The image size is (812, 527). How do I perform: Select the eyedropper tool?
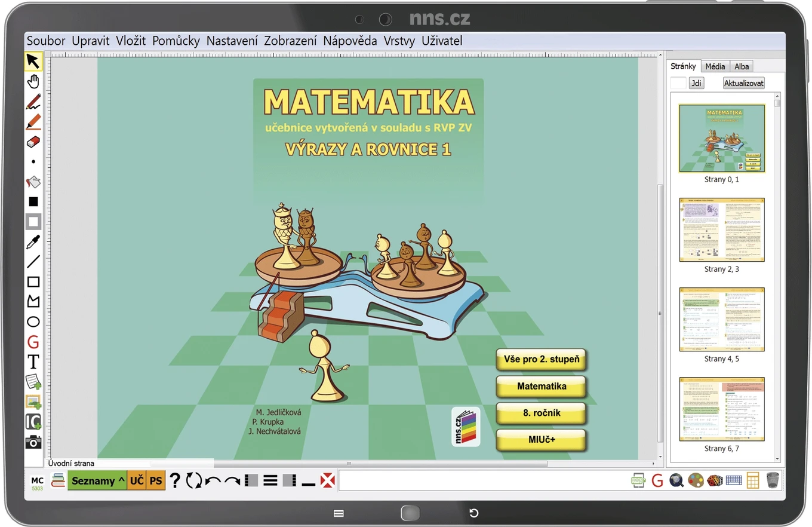[33, 241]
